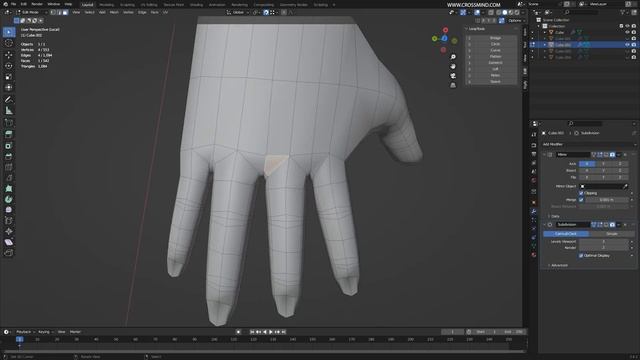Viewport: 640px width, 360px height.
Task: Collapse the Collection in outliner
Action: 539,26
